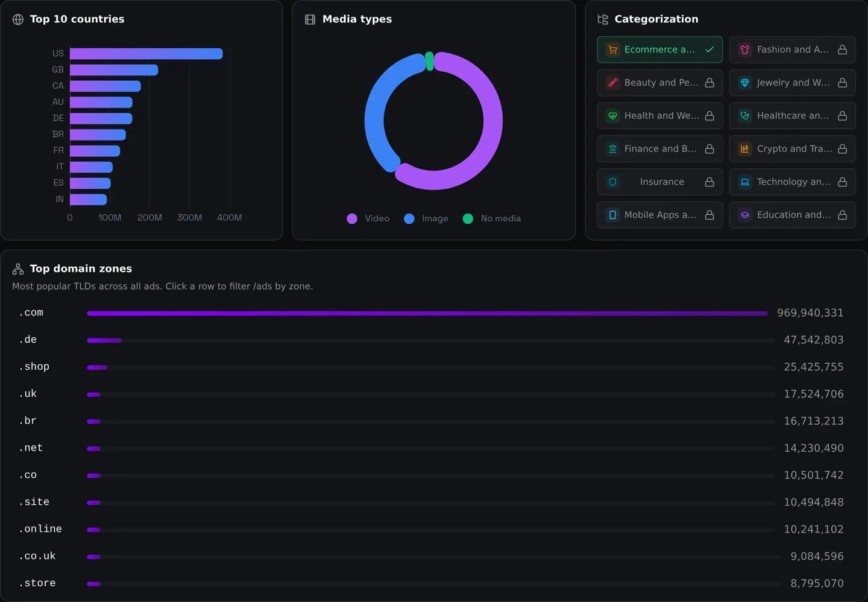Click the lock on Jewelry and Watches category
868x602 pixels.
[x=843, y=83]
